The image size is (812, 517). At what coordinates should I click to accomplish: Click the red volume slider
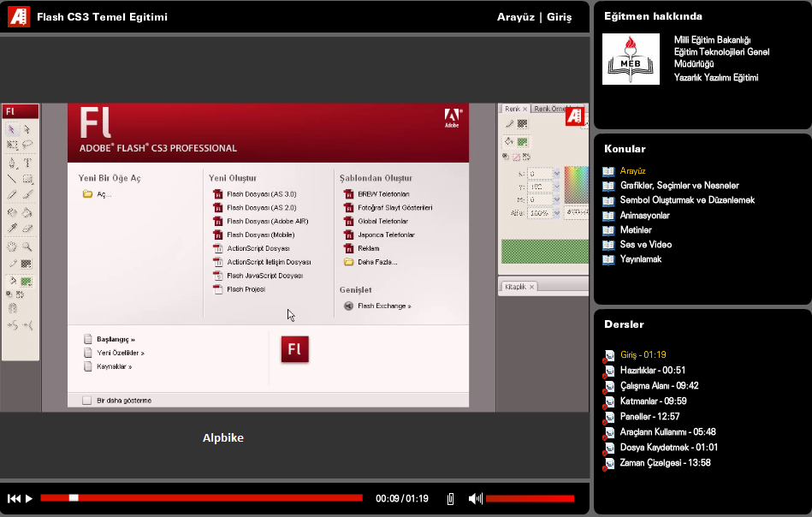tap(530, 498)
